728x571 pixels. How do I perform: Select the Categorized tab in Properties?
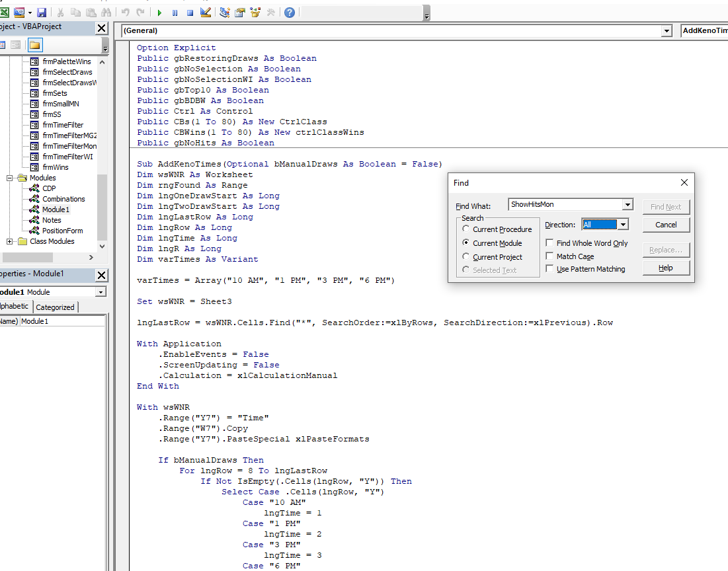tap(56, 307)
